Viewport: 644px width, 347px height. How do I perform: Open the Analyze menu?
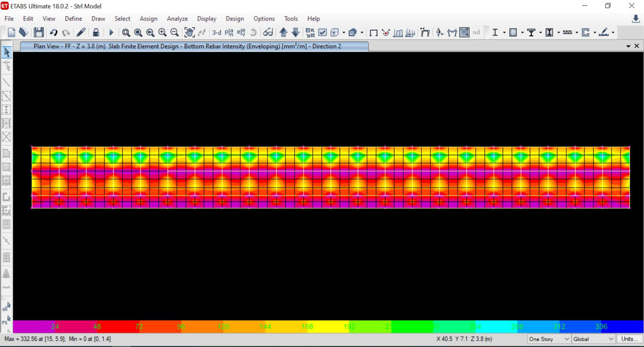pos(177,19)
